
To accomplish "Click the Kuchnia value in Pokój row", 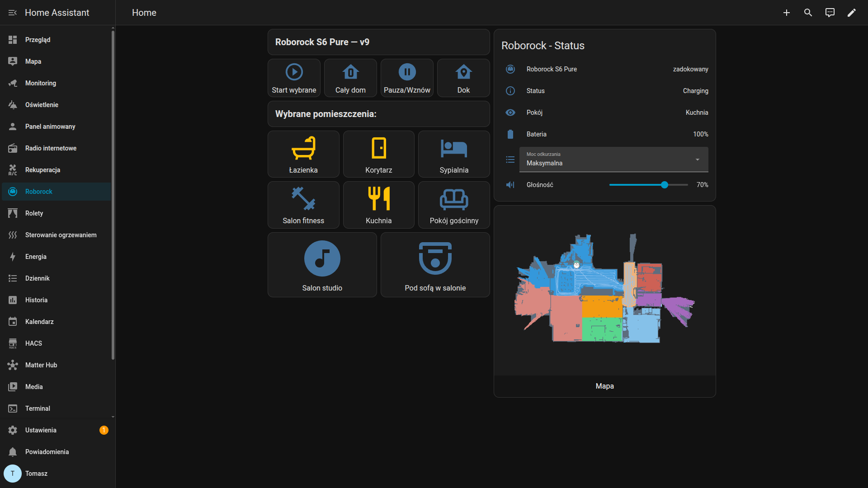I will click(x=697, y=113).
